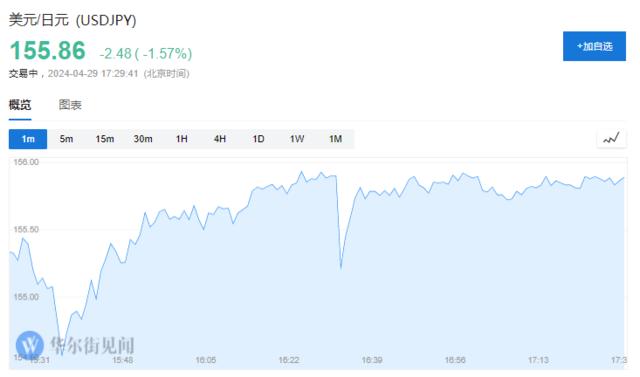Select the 1m timeframe

pyautogui.click(x=28, y=139)
